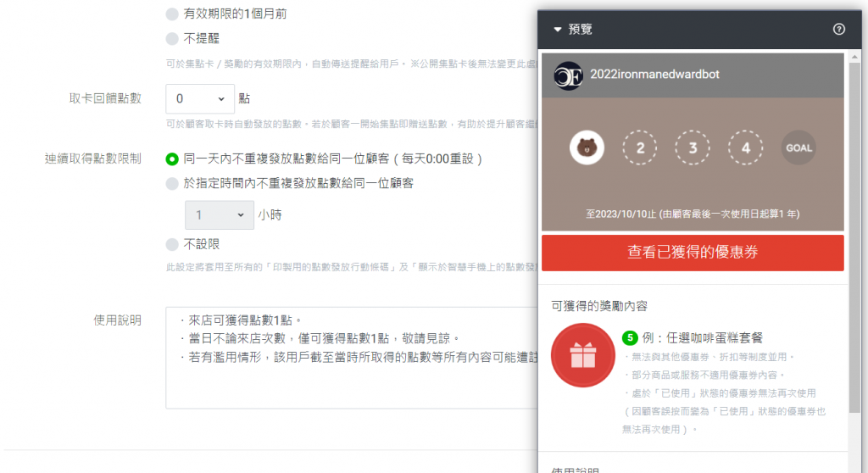Viewport: 868px width, 473px height.
Task: Click stamp slot number 4
Action: click(x=746, y=147)
